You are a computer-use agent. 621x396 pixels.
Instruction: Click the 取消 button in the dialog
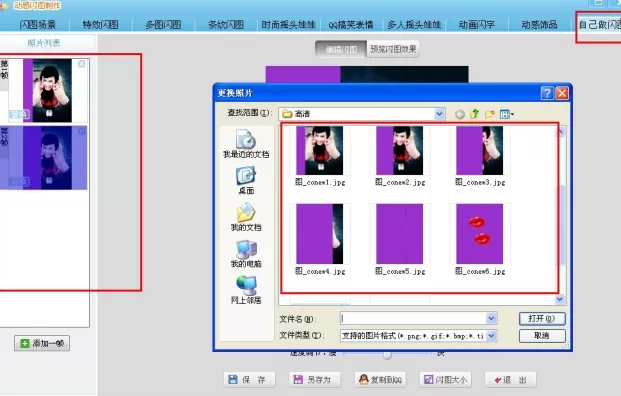coord(542,336)
